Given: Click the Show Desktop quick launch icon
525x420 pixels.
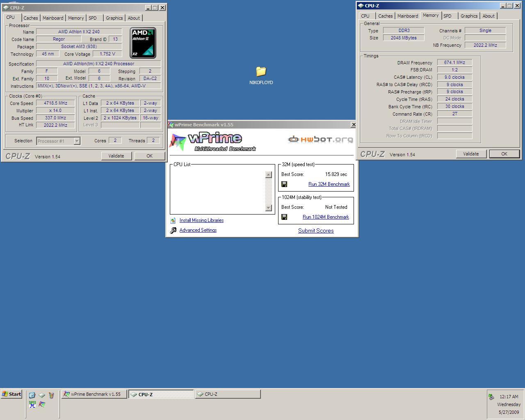Looking at the screenshot, I should [32, 395].
